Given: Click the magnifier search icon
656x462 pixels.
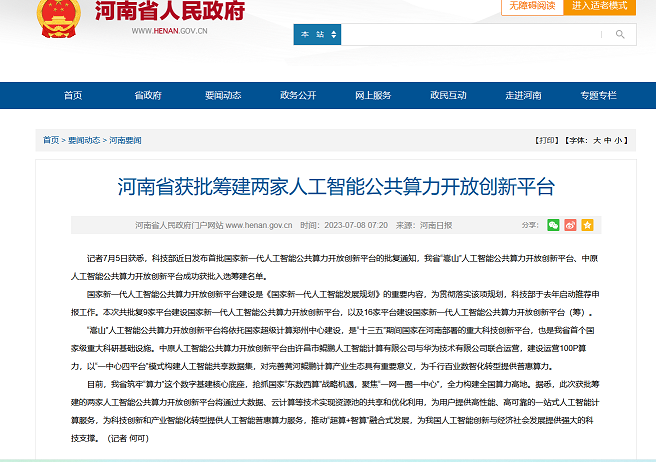Looking at the screenshot, I should (620, 34).
